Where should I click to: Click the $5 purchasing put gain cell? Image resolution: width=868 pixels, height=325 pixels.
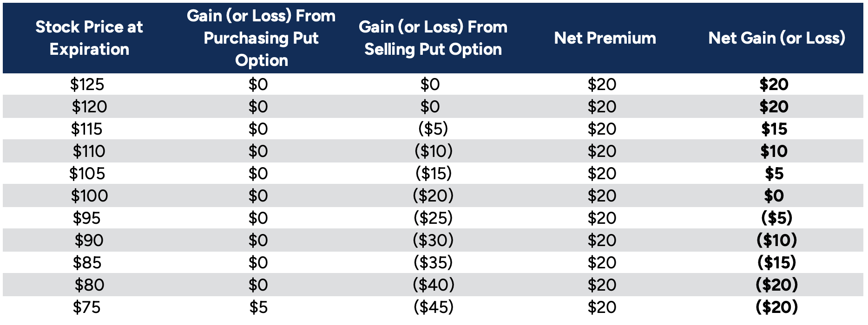pos(258,307)
